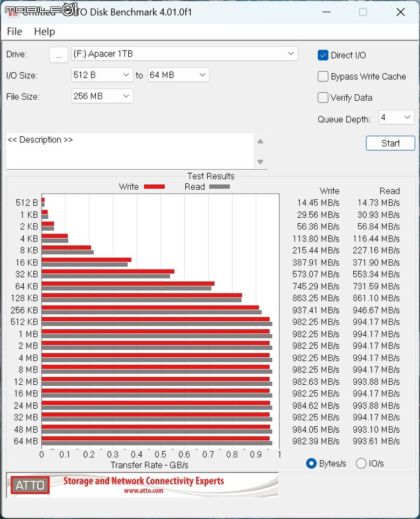This screenshot has width=420, height=519.
Task: Maximize the ATTO Disk Benchmark window
Action: pyautogui.click(x=363, y=12)
